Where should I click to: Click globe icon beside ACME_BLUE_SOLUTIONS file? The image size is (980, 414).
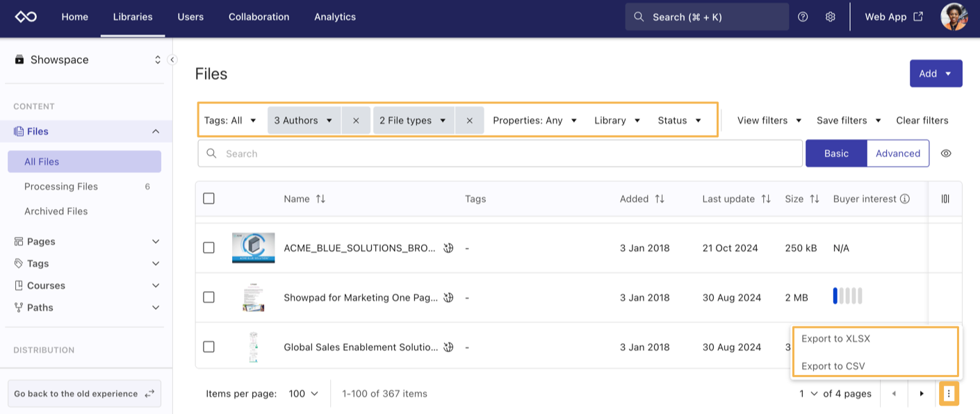[448, 247]
